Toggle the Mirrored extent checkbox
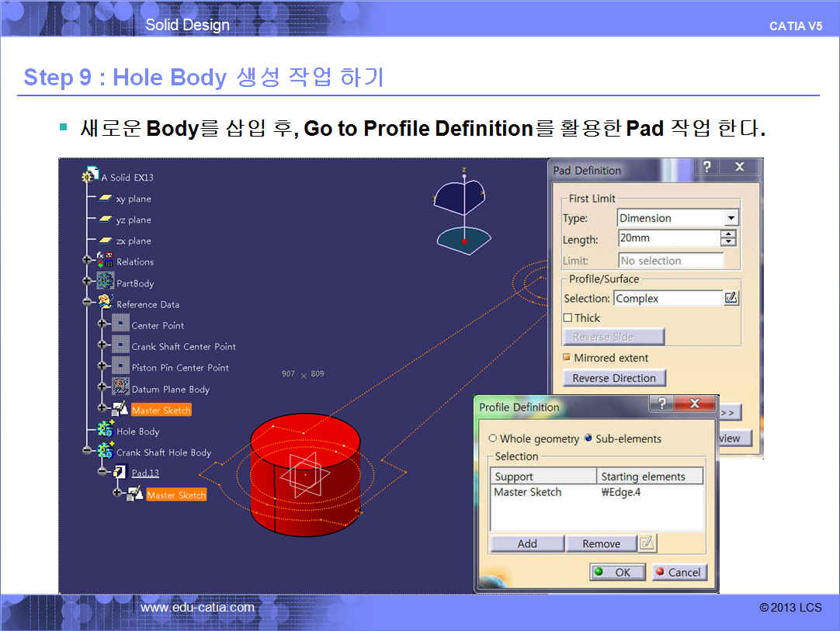840x631 pixels. coord(567,358)
